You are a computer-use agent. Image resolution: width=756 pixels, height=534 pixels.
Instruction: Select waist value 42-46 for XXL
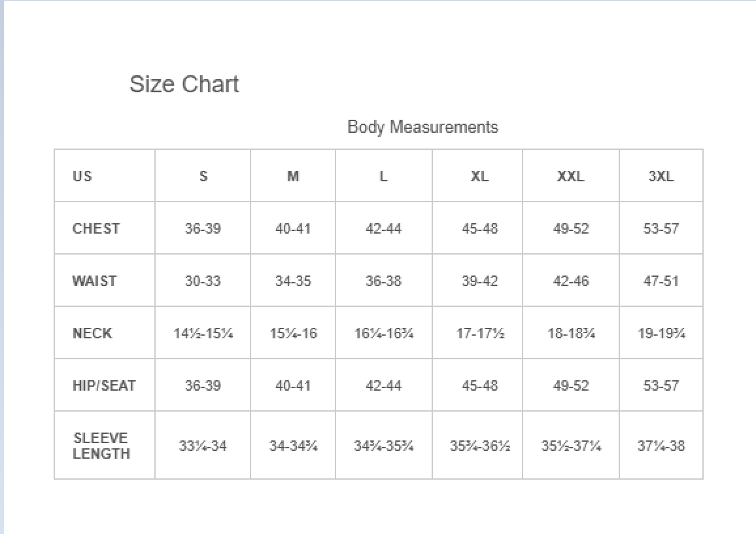pyautogui.click(x=571, y=281)
